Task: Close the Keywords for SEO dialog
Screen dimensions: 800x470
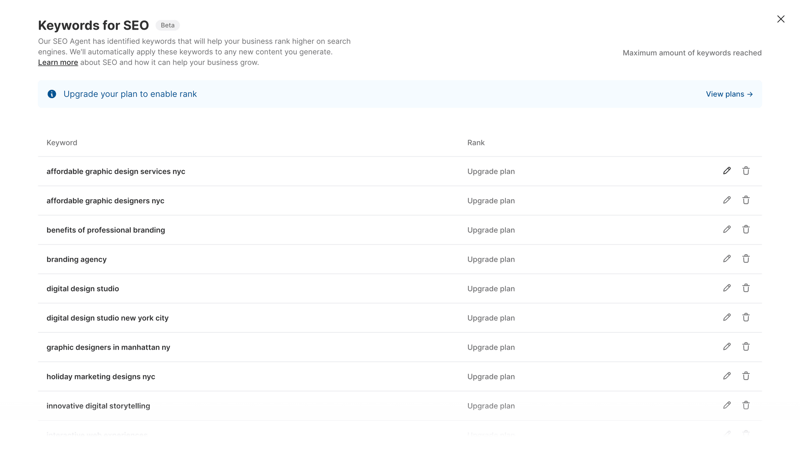Action: (x=781, y=19)
